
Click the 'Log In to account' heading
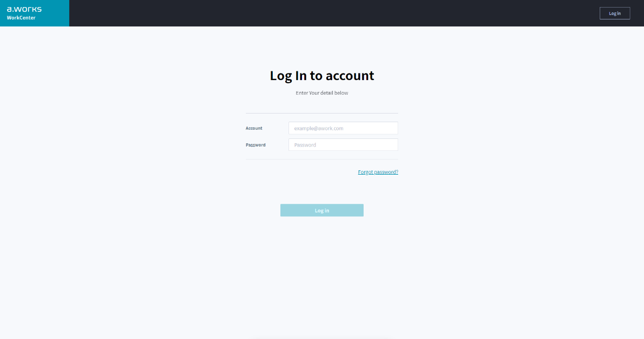click(x=321, y=76)
